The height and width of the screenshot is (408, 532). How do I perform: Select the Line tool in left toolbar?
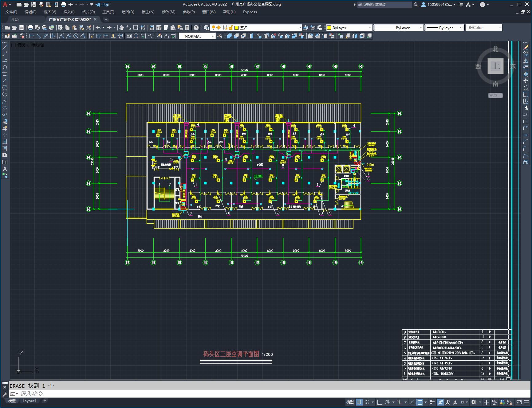coord(5,47)
